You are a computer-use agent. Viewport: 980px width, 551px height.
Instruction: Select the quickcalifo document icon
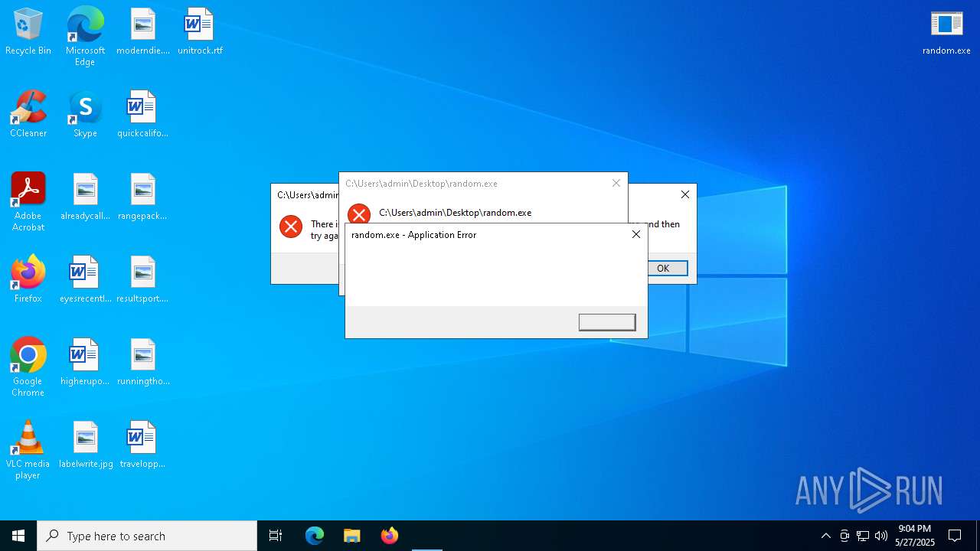(x=142, y=115)
